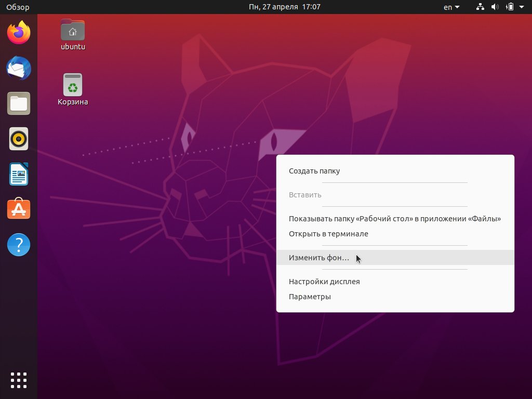Show all applications grid
This screenshot has width=532, height=399.
point(19,380)
